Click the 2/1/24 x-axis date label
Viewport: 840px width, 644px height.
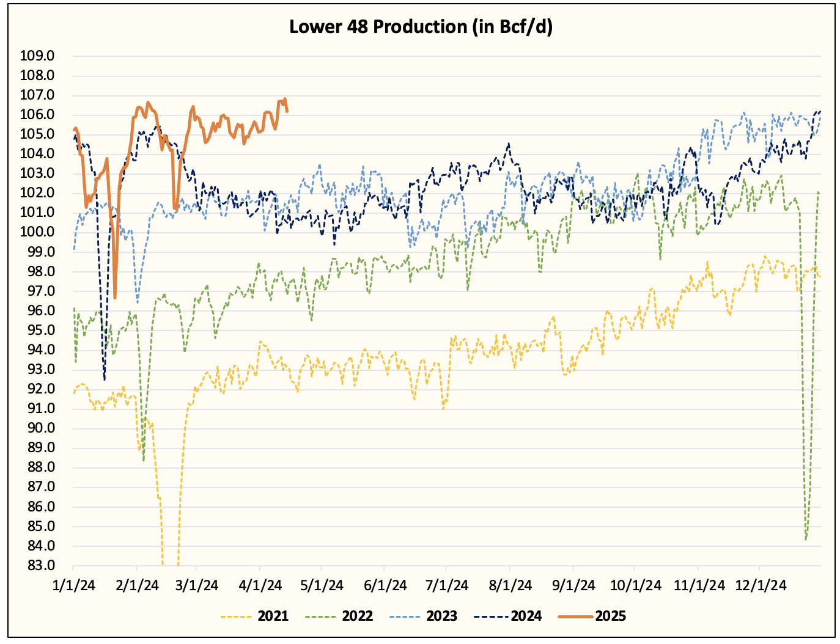click(137, 585)
